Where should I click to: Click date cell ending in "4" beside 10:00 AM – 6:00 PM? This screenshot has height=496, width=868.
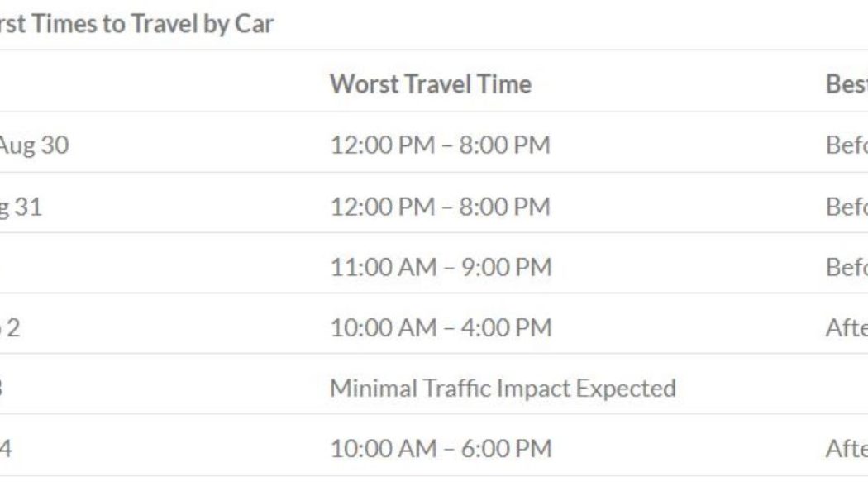pos(7,448)
